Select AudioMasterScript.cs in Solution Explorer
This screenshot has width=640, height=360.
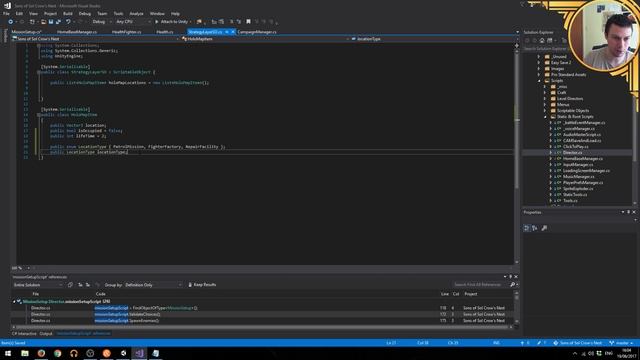[582, 135]
